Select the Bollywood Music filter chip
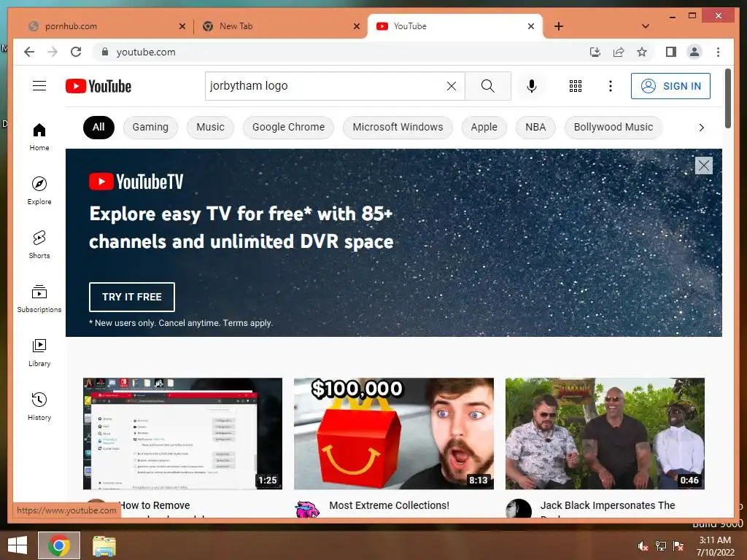Viewport: 747px width, 560px height. (613, 127)
